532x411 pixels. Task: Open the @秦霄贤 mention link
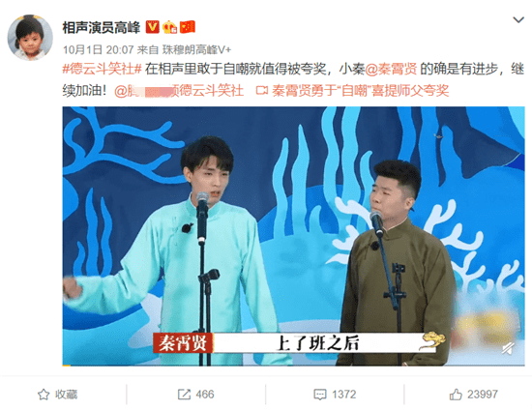391,69
